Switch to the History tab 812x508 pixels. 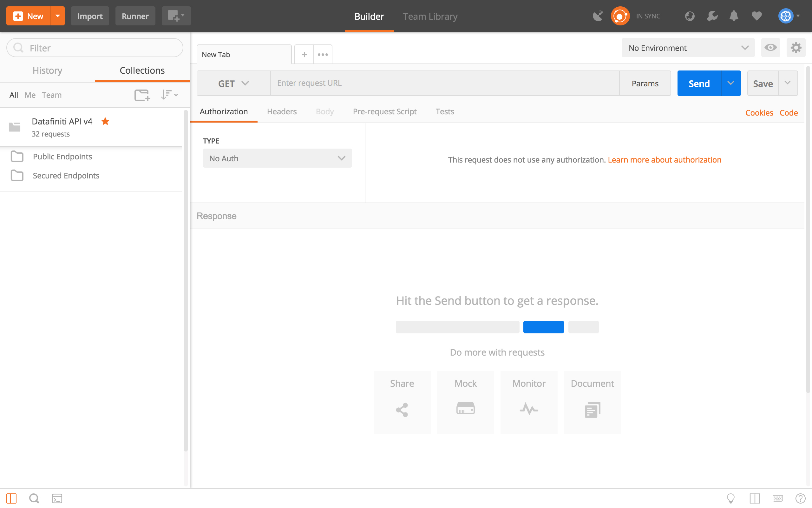pyautogui.click(x=47, y=70)
